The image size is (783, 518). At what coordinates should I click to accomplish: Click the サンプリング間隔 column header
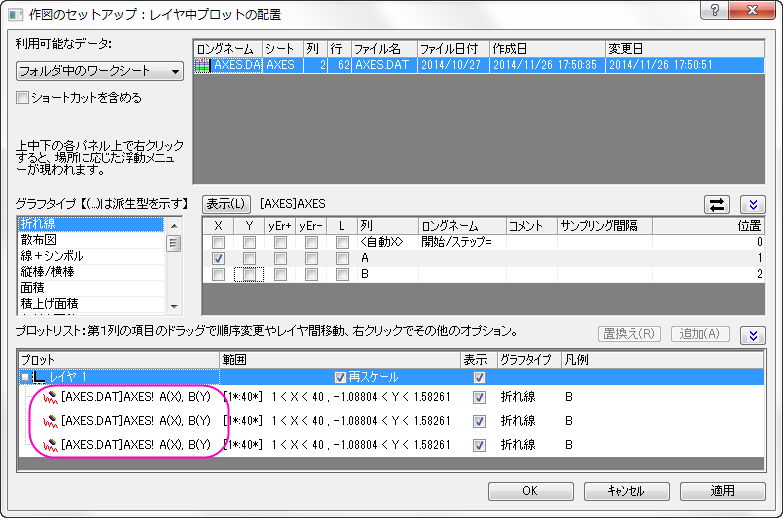click(x=605, y=226)
